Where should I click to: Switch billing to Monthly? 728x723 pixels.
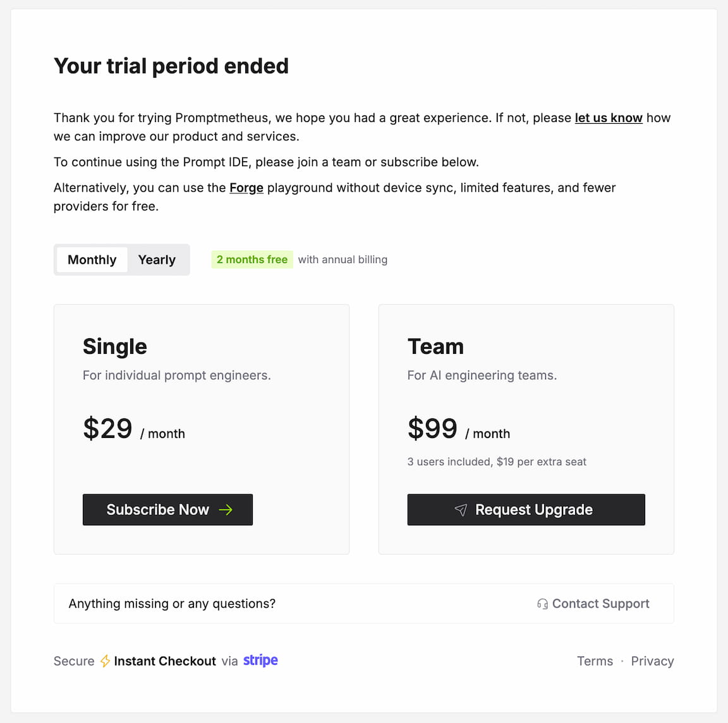tap(92, 259)
